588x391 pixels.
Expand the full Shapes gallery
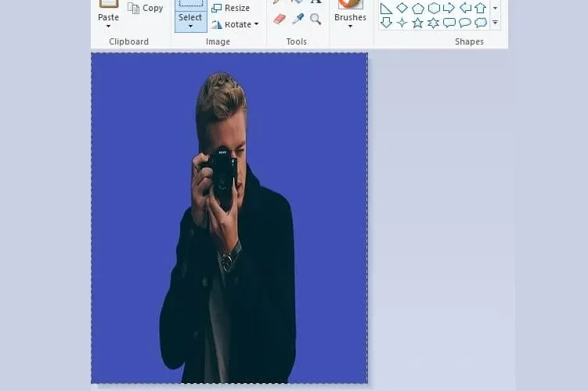pos(495,23)
